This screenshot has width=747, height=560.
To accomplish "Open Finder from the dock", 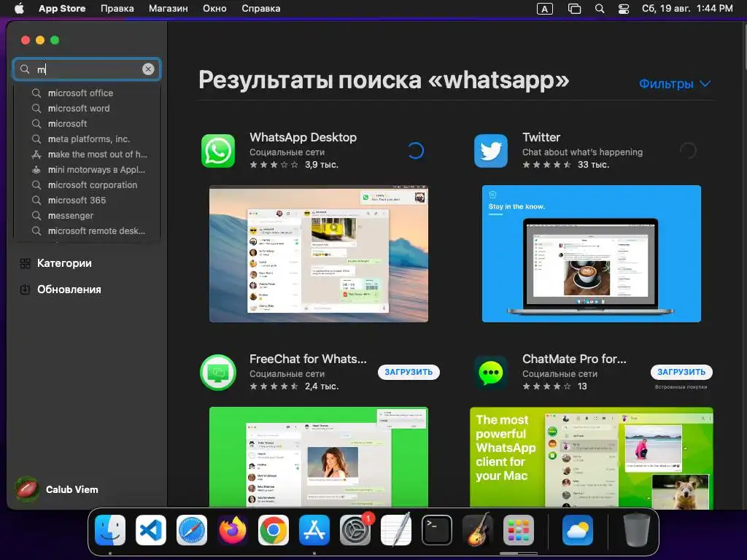I will click(x=110, y=530).
